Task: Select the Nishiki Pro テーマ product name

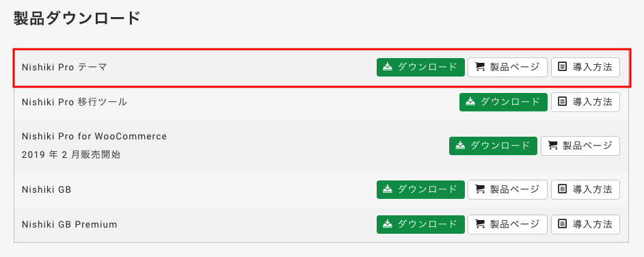Action: coord(64,67)
